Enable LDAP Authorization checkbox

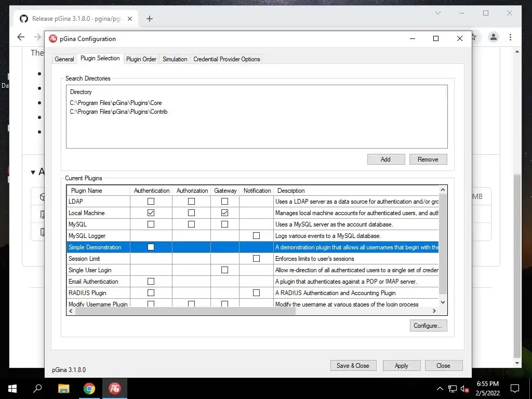click(x=191, y=201)
